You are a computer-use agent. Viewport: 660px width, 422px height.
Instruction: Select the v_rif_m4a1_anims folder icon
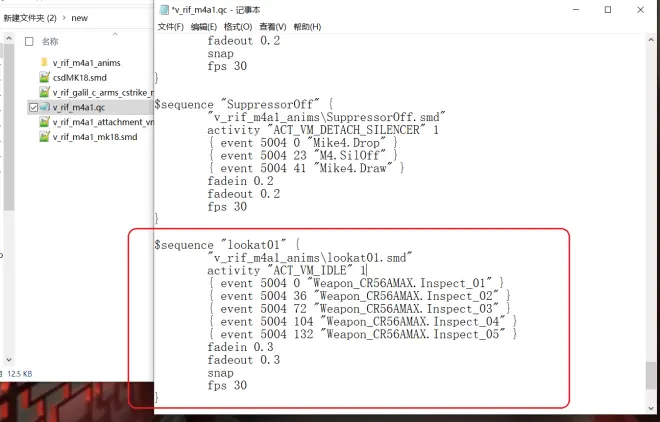(44, 63)
